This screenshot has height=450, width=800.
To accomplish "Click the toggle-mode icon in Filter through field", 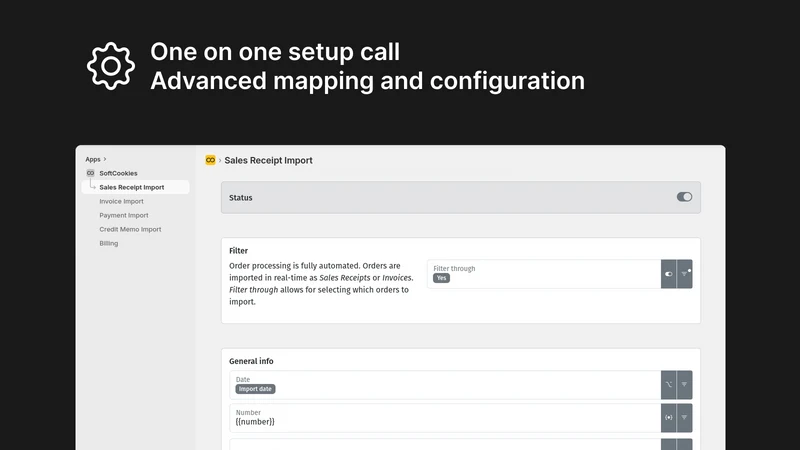I will pyautogui.click(x=668, y=274).
